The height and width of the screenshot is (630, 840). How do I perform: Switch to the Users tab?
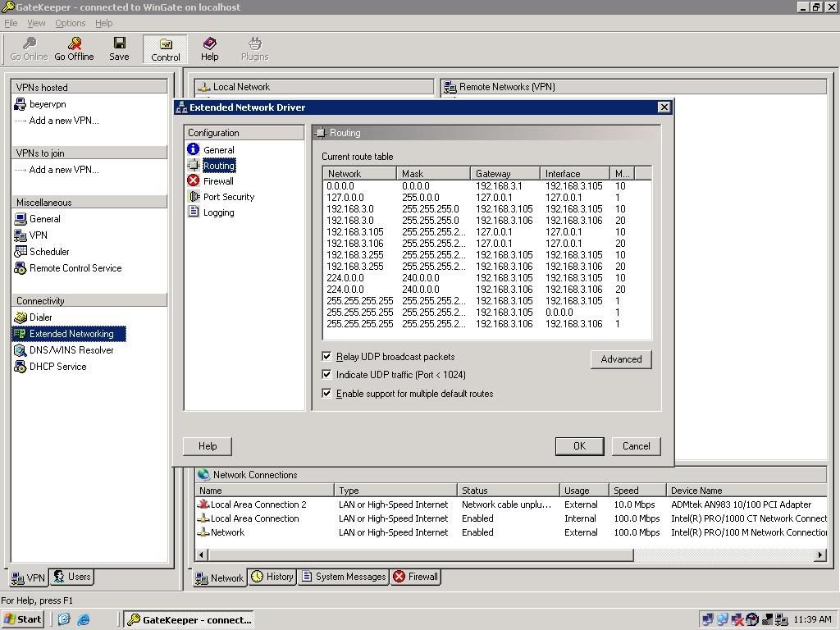tap(72, 577)
